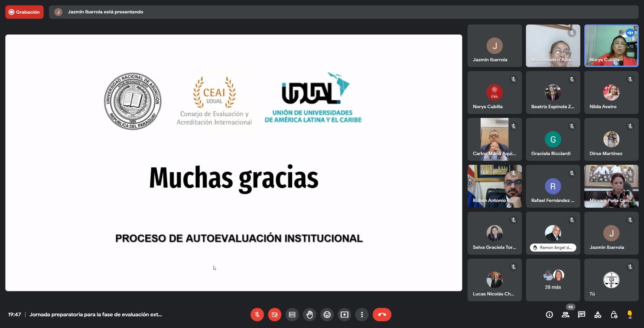Screen dimensions: 644x328
Task: Select Lucas Nicolás participant tile
Action: tap(495, 280)
